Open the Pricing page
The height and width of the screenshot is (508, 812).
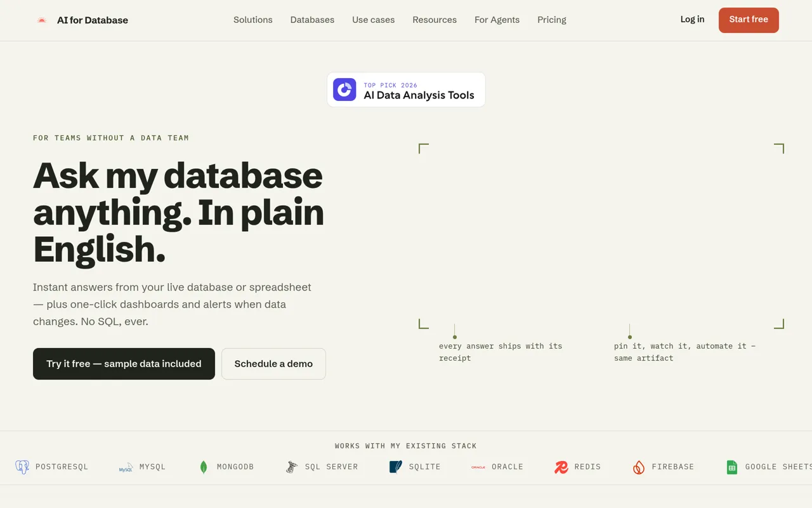coord(552,20)
